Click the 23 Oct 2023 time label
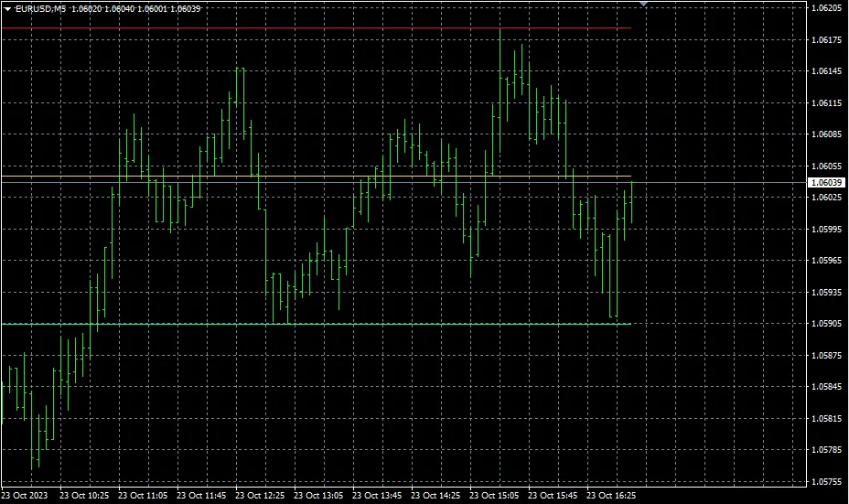849x504 pixels. [26, 496]
